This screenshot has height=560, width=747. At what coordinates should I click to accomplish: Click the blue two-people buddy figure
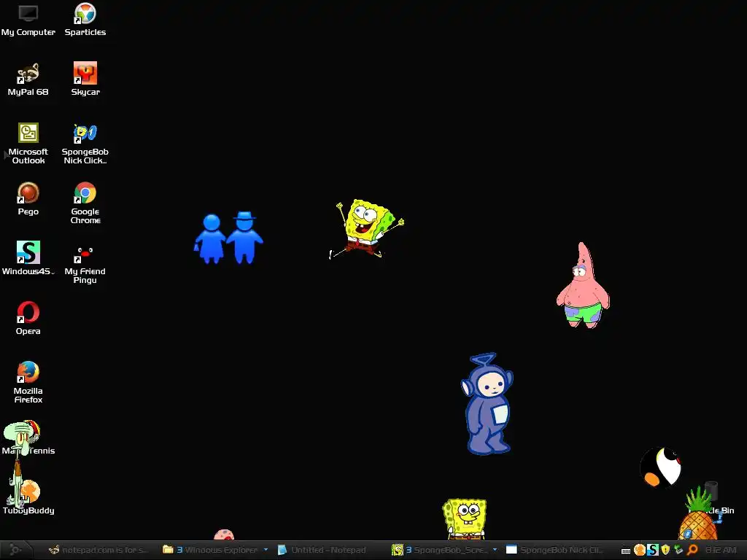coord(228,238)
